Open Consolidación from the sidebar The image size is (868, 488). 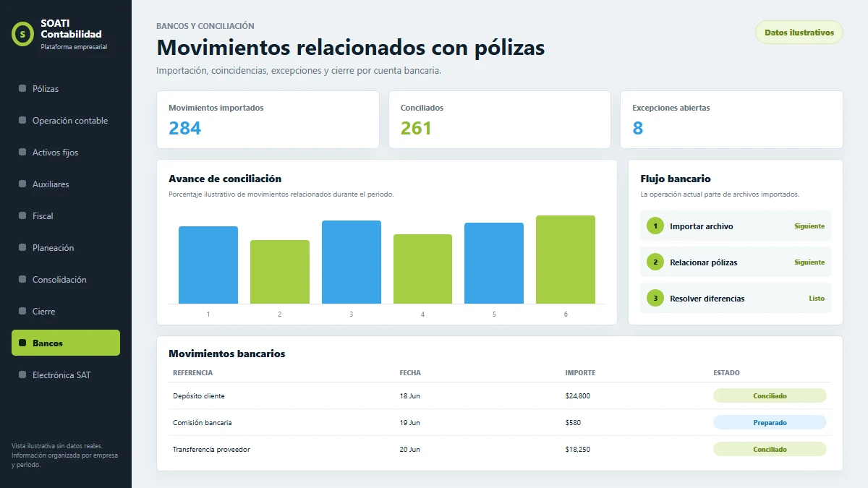pos(66,280)
